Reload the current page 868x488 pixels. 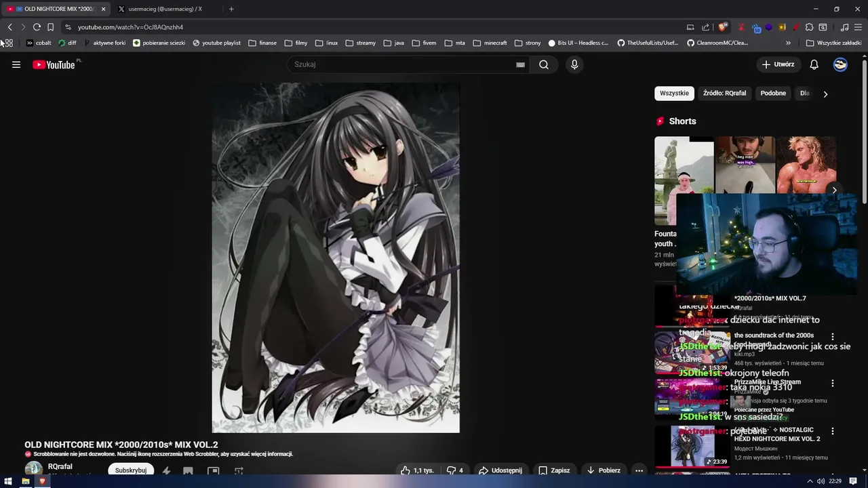pos(37,27)
